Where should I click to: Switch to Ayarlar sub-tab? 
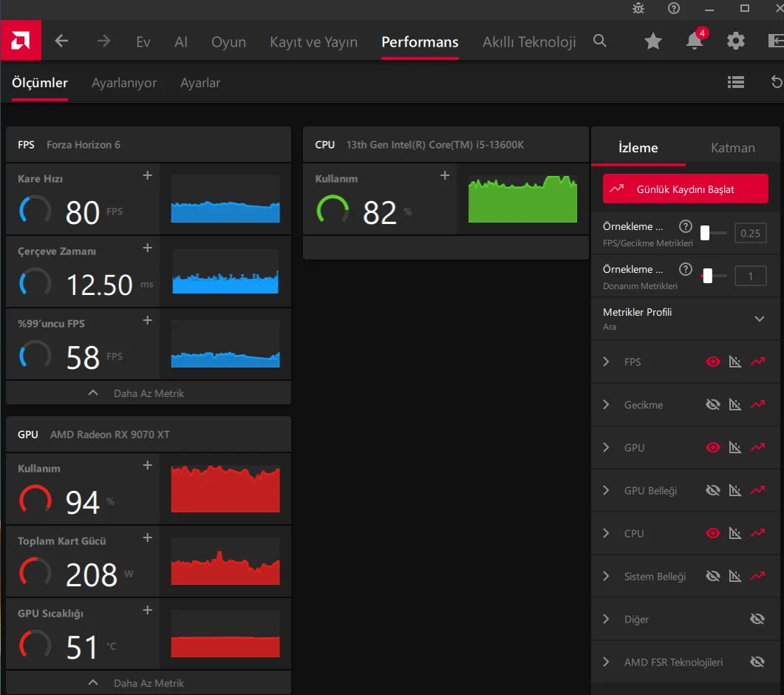tap(200, 83)
